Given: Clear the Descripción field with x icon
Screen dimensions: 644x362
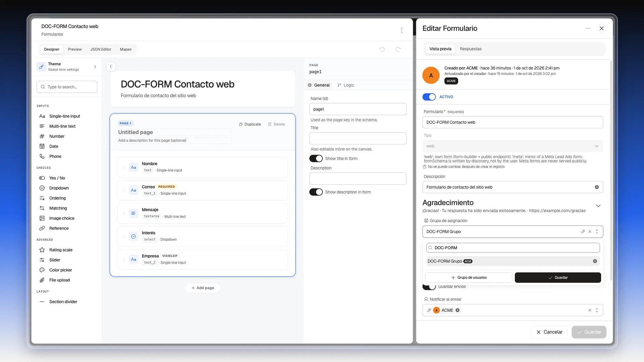Looking at the screenshot, I should click(x=597, y=187).
